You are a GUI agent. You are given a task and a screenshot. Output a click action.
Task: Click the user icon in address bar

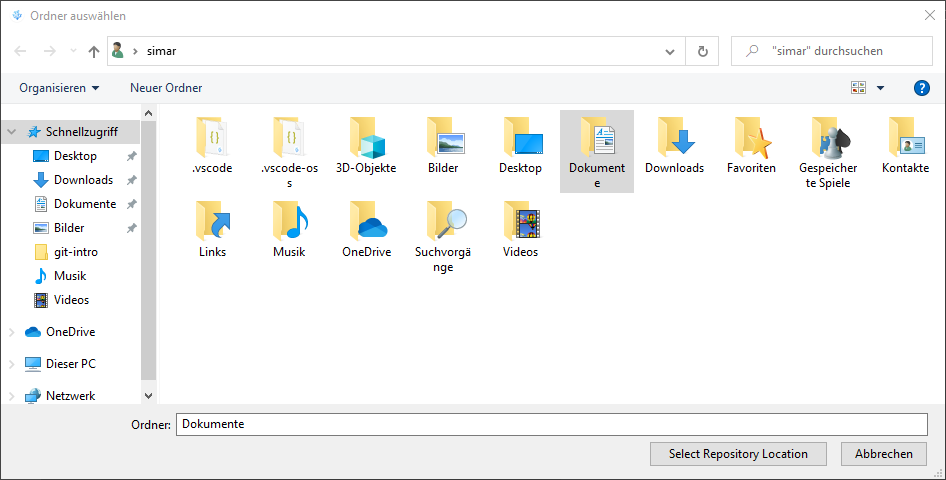point(118,51)
